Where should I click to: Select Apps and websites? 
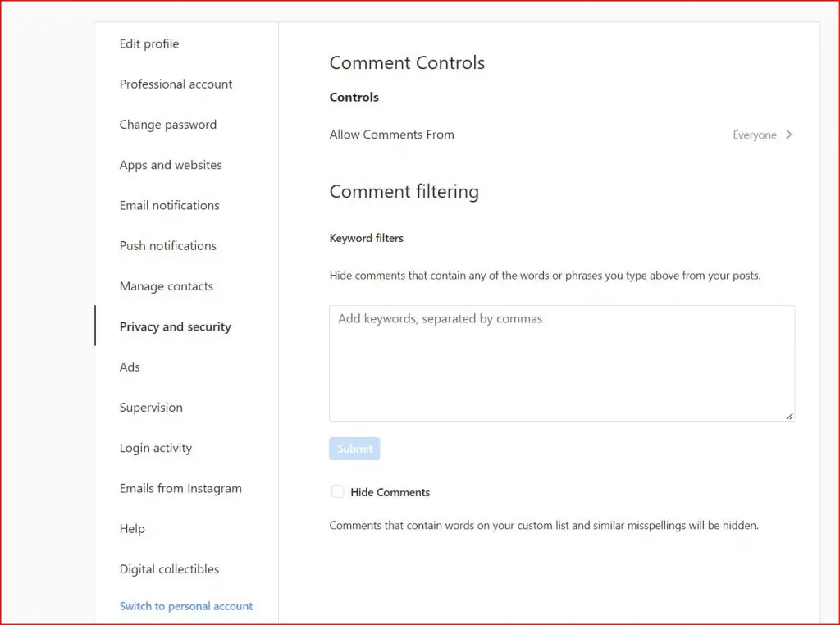click(171, 165)
